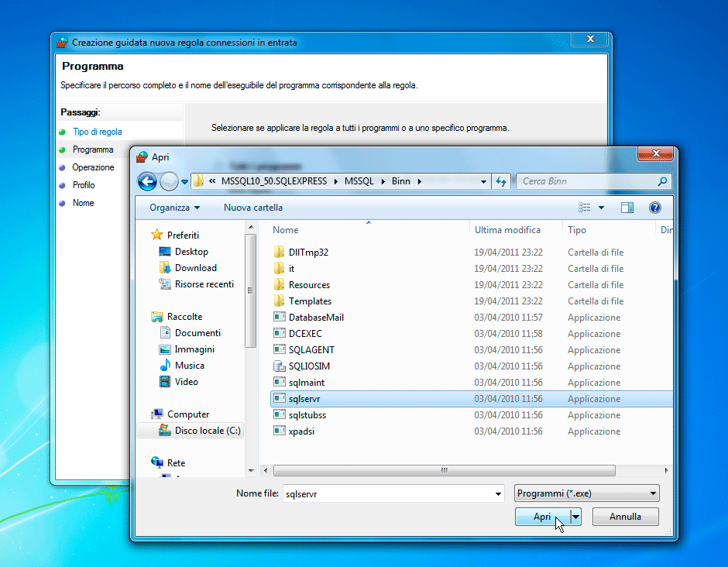The image size is (728, 567).
Task: Click the change view icon
Action: 585,208
